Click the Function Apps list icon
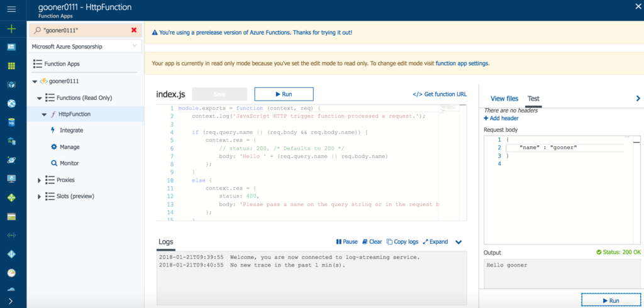The width and height of the screenshot is (644, 308). click(x=37, y=64)
